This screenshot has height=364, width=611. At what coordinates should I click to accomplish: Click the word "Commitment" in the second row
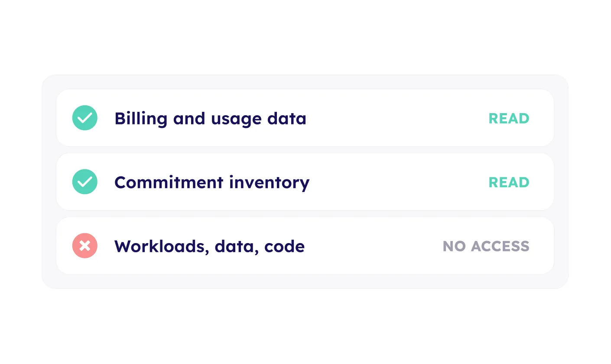[168, 182]
